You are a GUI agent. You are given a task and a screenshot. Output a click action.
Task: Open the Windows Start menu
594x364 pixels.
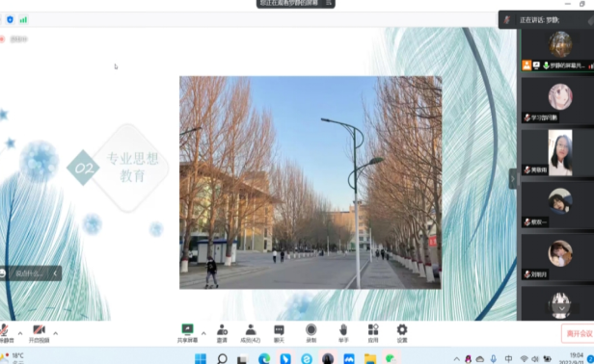coord(201,358)
